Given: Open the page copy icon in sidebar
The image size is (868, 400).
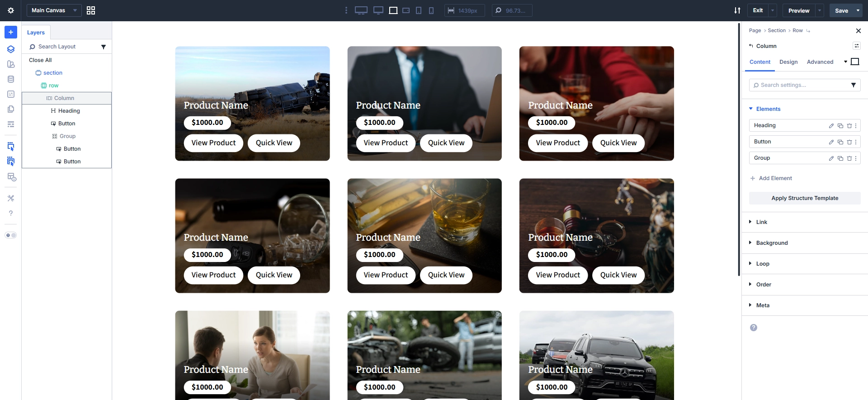Looking at the screenshot, I should (x=11, y=109).
